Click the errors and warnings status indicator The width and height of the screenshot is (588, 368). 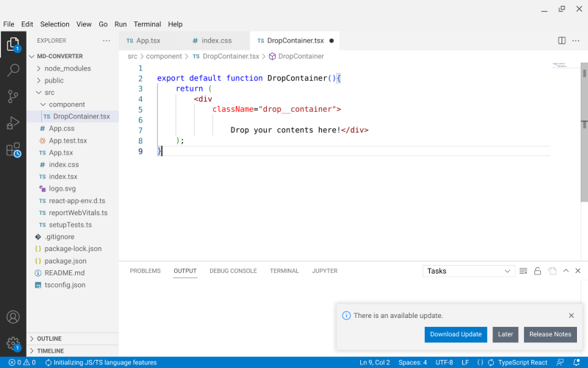[x=22, y=362]
